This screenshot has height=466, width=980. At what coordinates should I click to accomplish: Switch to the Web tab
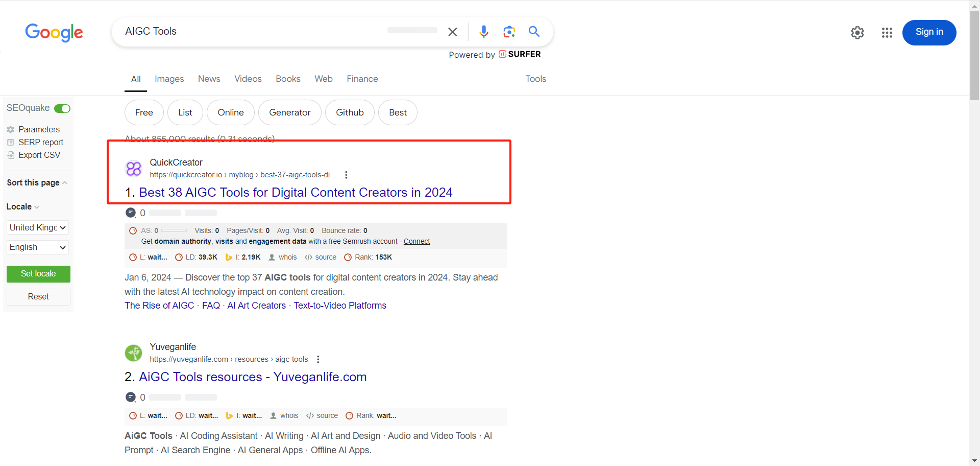(324, 79)
